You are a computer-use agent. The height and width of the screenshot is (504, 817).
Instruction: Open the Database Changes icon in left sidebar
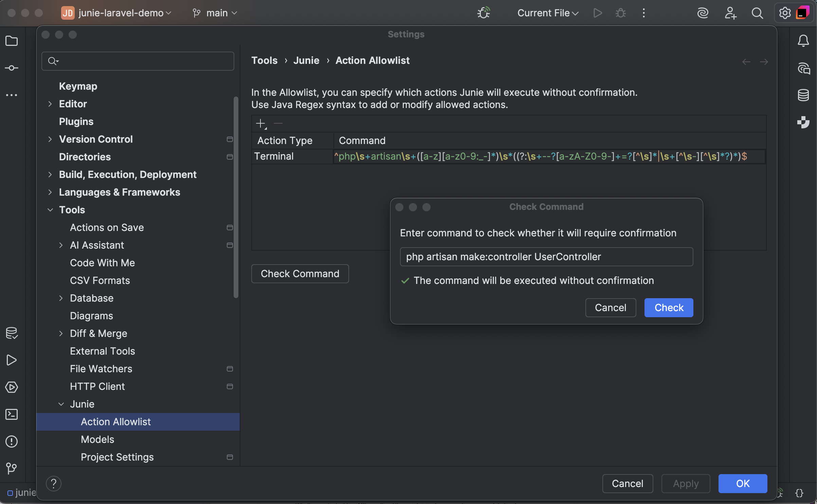(x=12, y=333)
